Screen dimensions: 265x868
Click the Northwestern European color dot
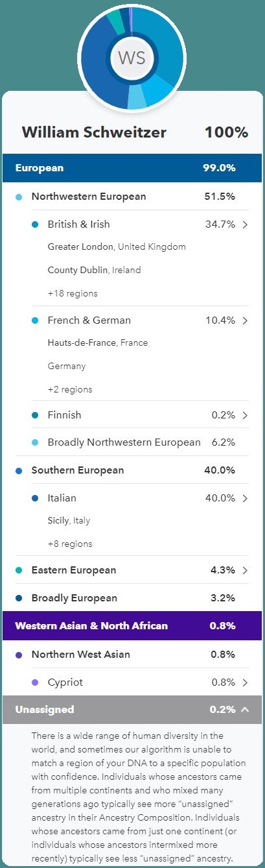pos(19,197)
